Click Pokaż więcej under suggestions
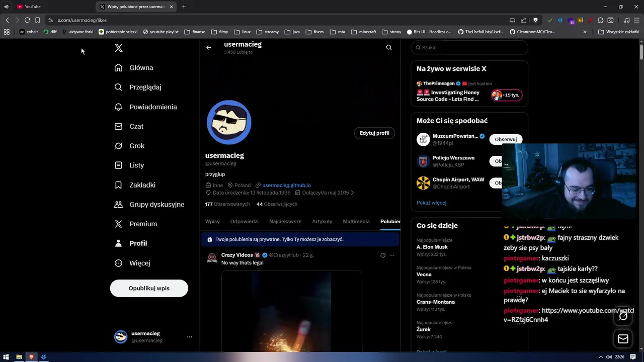 coord(431,203)
